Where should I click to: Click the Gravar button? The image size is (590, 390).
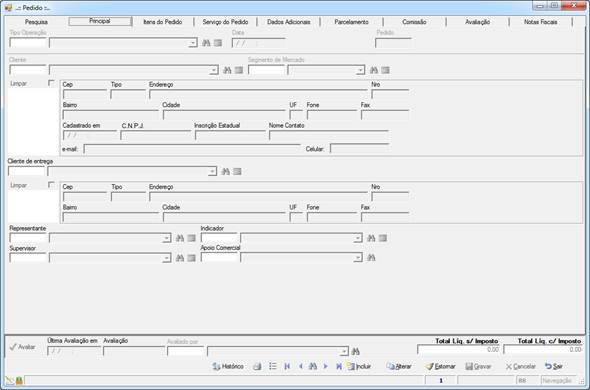click(x=478, y=366)
